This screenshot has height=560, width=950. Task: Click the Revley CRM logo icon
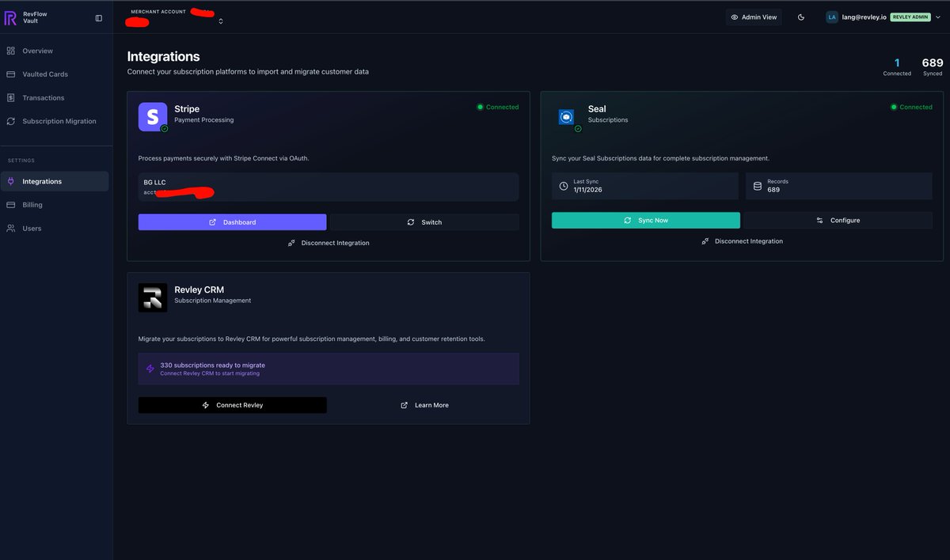pyautogui.click(x=153, y=297)
